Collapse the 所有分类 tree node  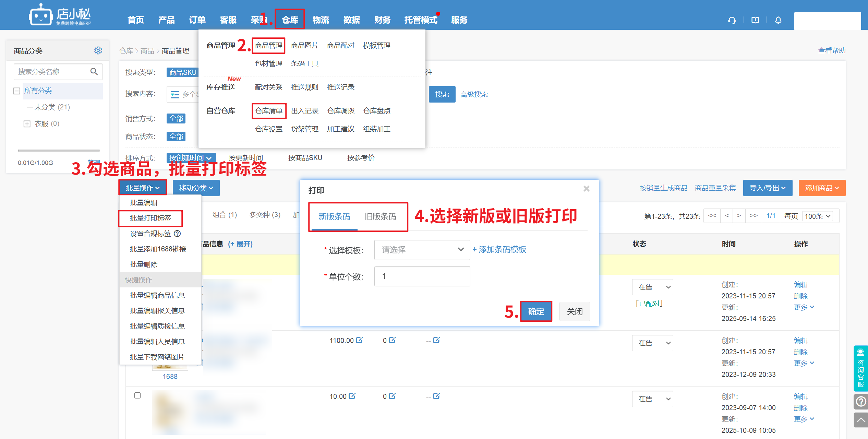click(16, 91)
